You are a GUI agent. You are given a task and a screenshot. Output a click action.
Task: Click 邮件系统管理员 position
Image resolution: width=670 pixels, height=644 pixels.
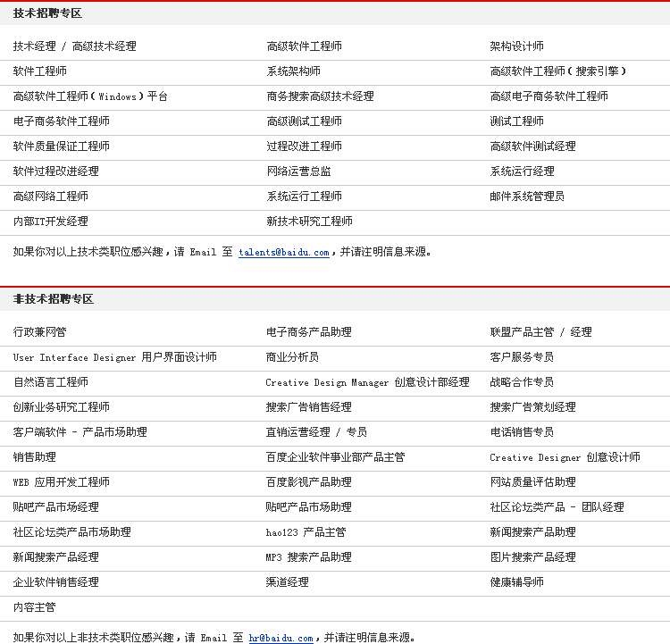tap(527, 197)
